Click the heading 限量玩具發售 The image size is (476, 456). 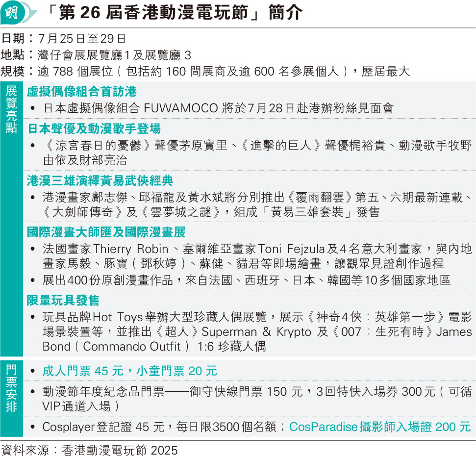63,300
